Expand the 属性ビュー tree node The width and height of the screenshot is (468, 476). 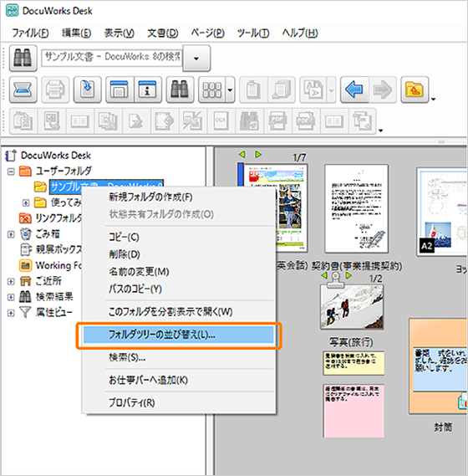(11, 313)
